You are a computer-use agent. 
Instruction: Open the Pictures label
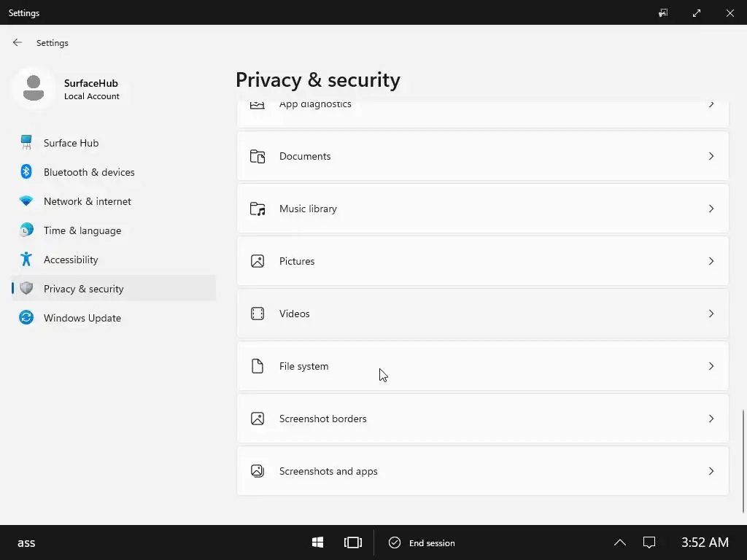pyautogui.click(x=297, y=261)
